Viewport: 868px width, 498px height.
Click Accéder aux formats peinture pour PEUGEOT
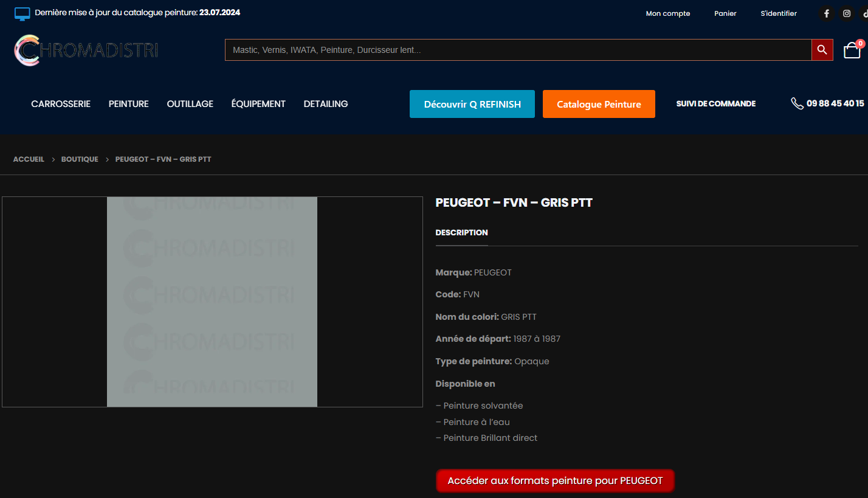coord(555,480)
